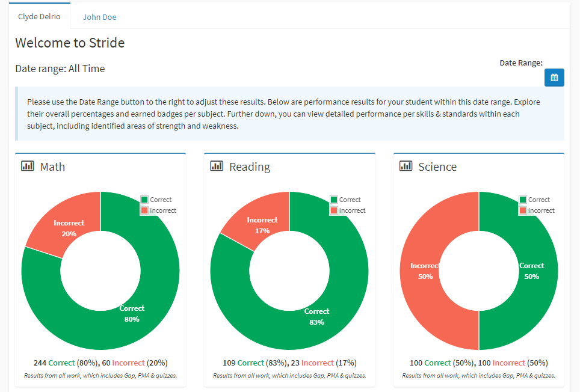The image size is (580, 392).
Task: Toggle the Incorrect legend entry in Reading chart
Action: (348, 210)
